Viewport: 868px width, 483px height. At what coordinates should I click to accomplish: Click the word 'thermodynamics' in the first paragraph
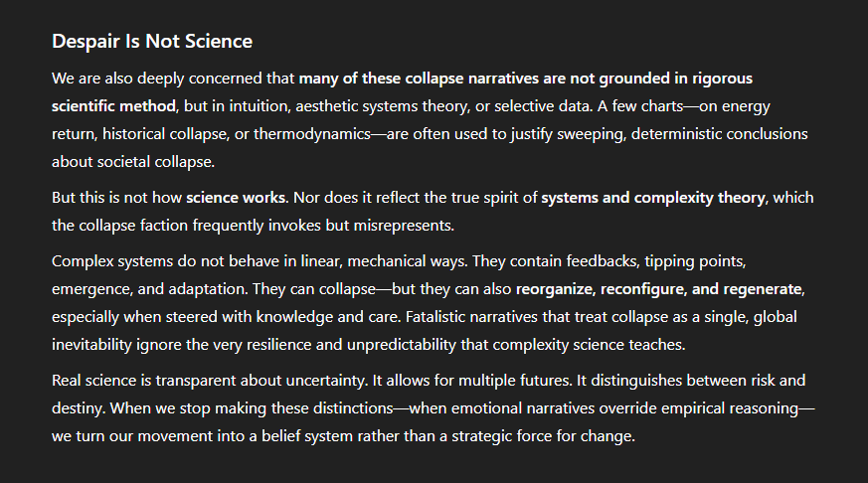(312, 134)
